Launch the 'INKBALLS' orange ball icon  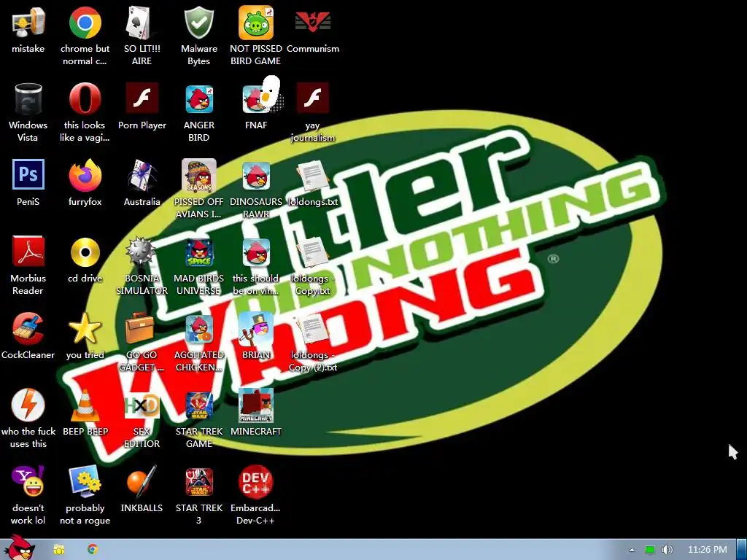[x=141, y=481]
